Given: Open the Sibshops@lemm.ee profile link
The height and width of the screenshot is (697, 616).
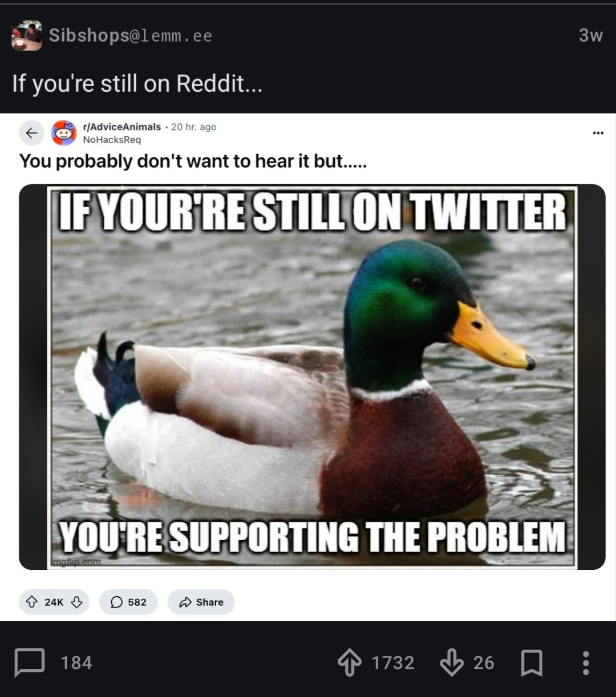Looking at the screenshot, I should tap(131, 35).
